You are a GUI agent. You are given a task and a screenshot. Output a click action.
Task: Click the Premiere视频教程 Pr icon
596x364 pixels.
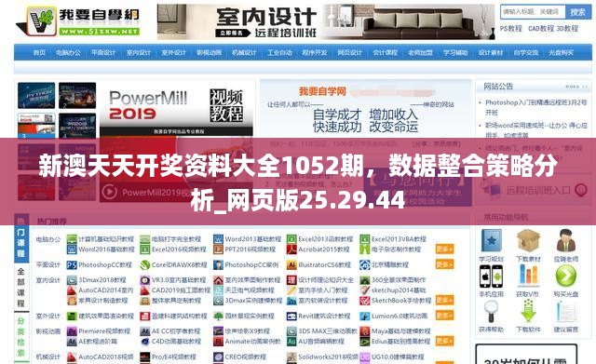tap(72, 331)
